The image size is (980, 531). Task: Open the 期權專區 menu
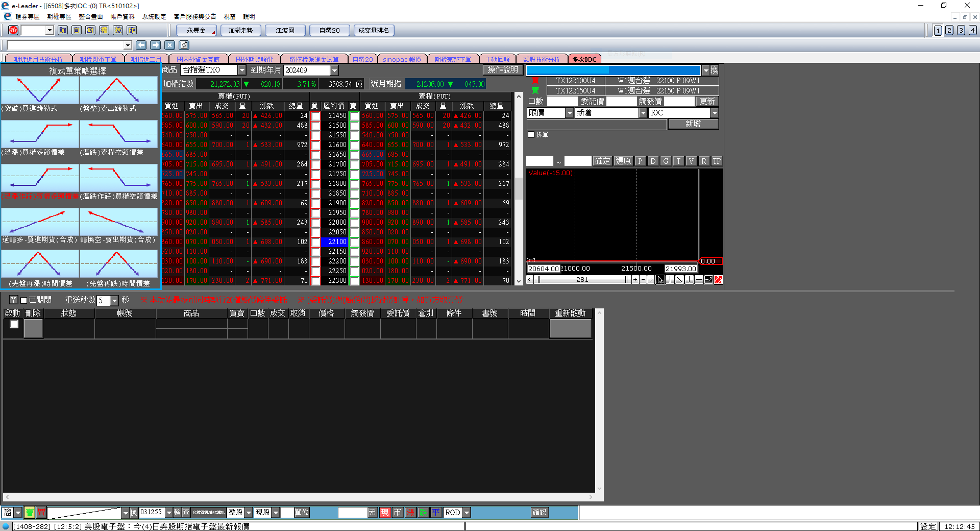[59, 16]
